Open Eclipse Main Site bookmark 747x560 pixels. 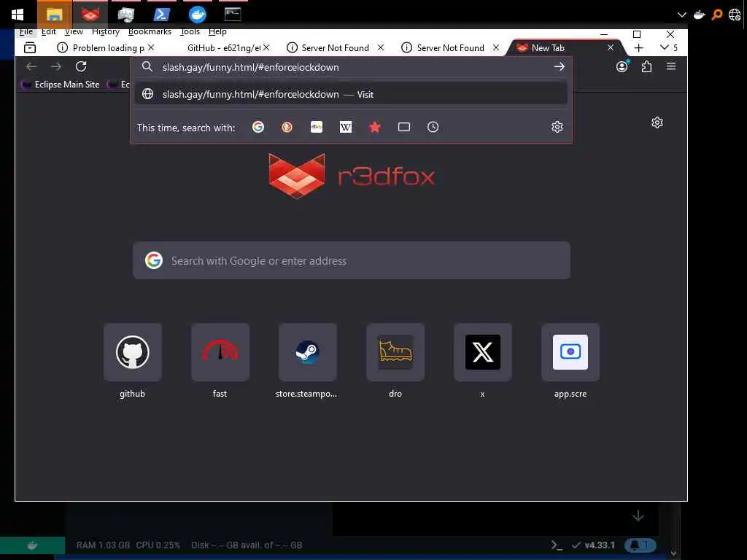(x=61, y=85)
